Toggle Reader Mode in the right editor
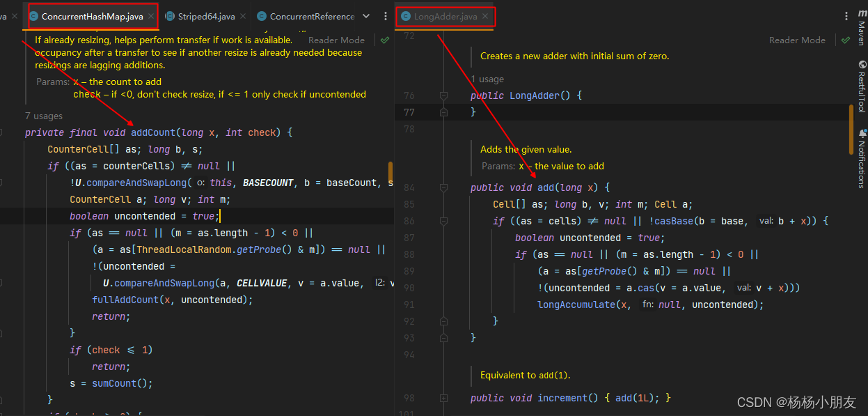This screenshot has width=868, height=416. (x=797, y=40)
